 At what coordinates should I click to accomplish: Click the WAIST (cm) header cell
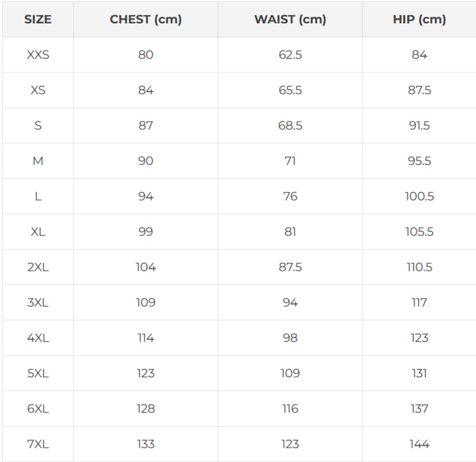(x=290, y=20)
